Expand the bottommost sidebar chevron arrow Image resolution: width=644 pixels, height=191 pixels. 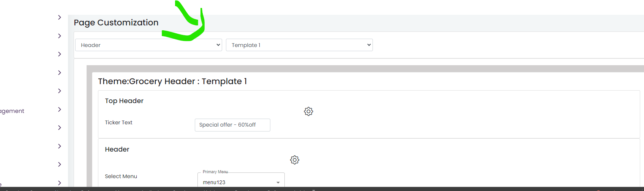[60, 183]
